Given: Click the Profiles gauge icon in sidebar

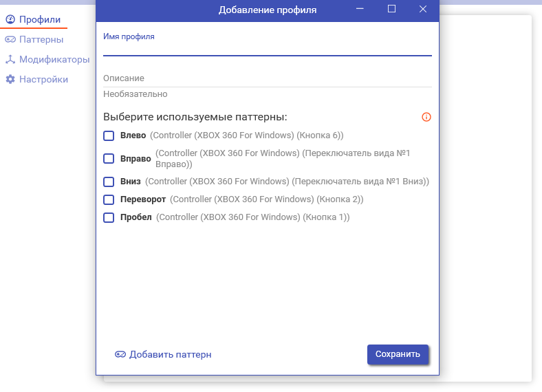Looking at the screenshot, I should [x=10, y=20].
